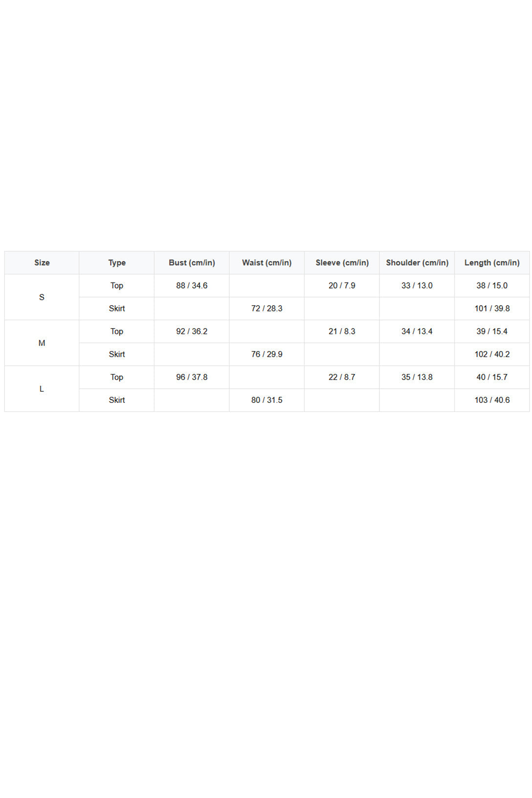
Task: Click the Size column header
Action: click(42, 263)
